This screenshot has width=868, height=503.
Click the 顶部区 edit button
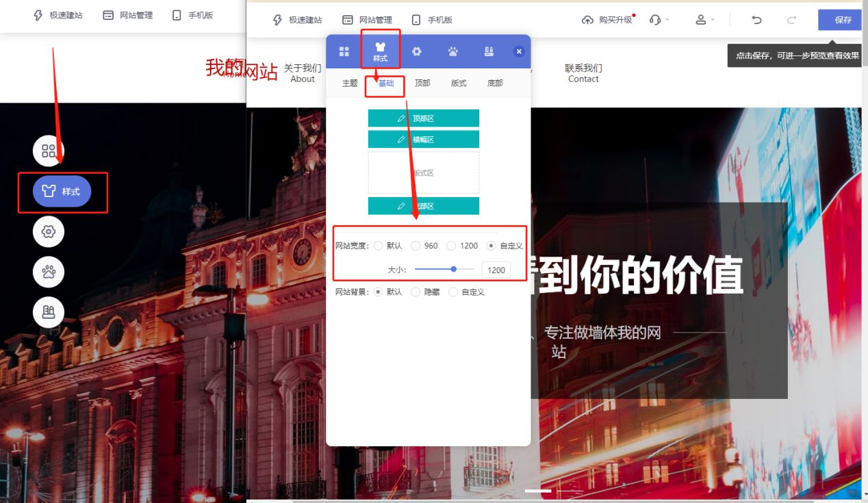point(424,118)
